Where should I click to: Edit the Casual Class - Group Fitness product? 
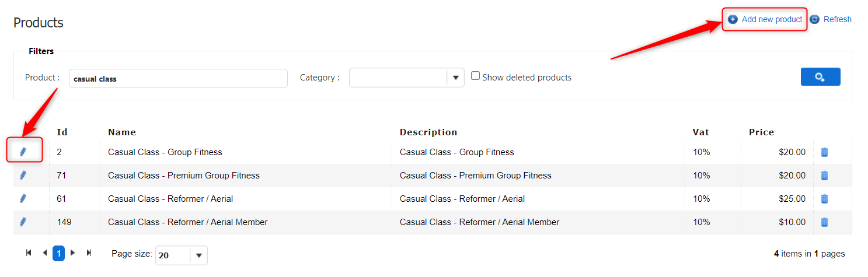coord(23,152)
